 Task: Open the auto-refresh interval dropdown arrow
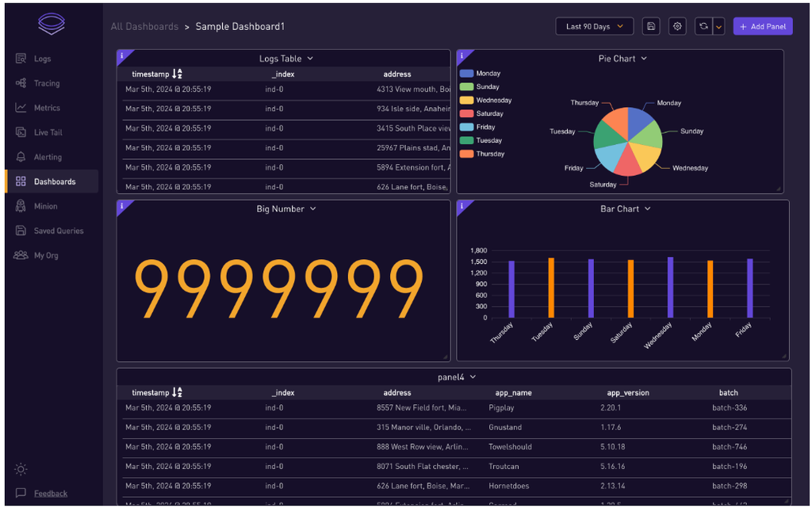click(x=718, y=27)
